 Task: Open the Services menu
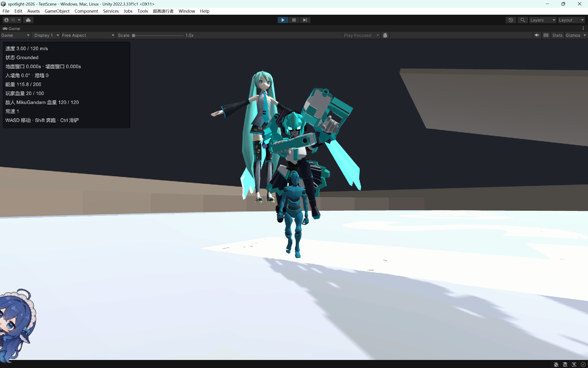point(111,11)
